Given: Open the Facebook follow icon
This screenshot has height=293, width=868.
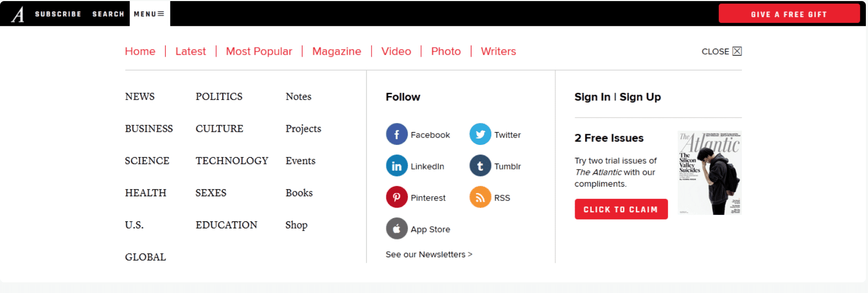Looking at the screenshot, I should pos(397,135).
